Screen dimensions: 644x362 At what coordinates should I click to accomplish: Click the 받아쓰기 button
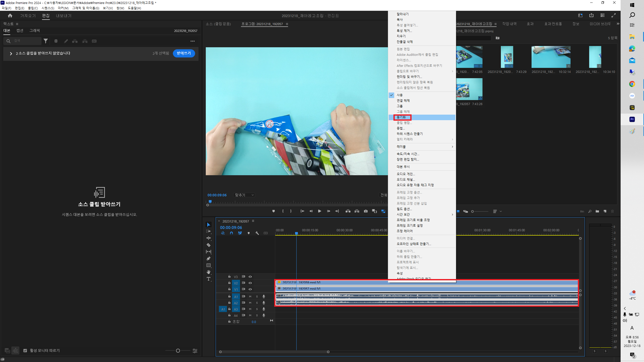pos(184,53)
